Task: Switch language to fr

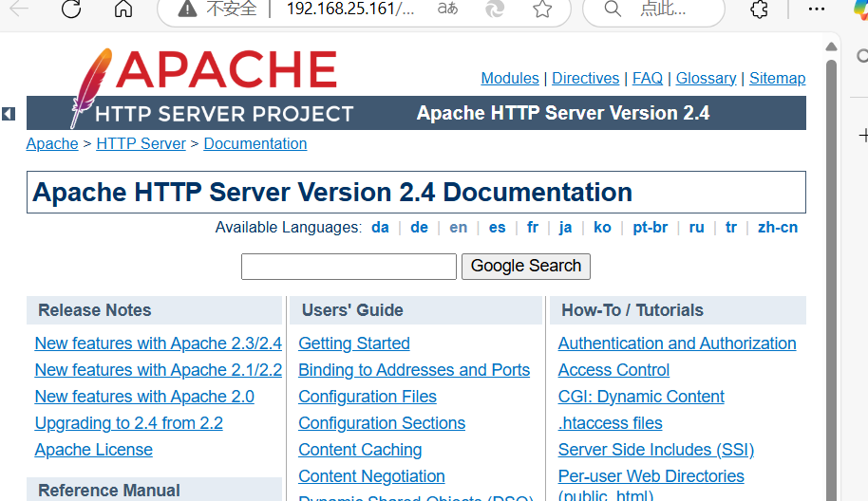Action: 533,228
